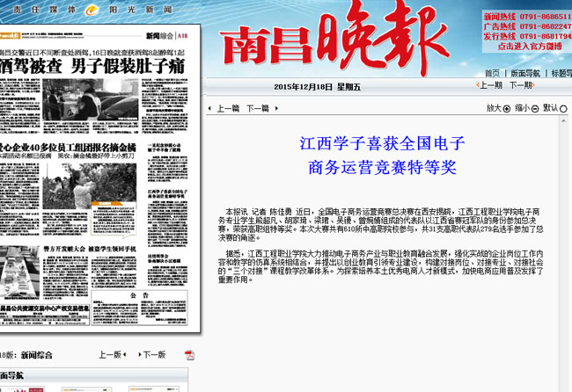Click the article scrollbar up arrow
The width and height of the screenshot is (572, 392).
coord(563,120)
